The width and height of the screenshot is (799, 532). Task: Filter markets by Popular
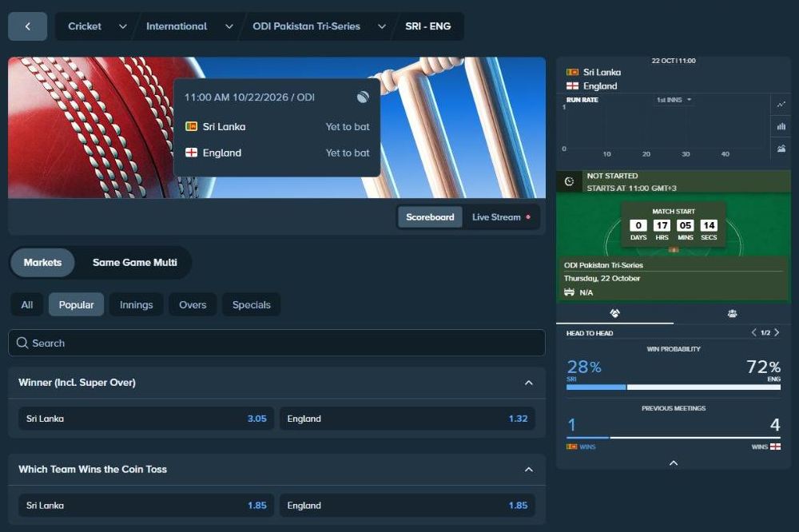point(77,304)
